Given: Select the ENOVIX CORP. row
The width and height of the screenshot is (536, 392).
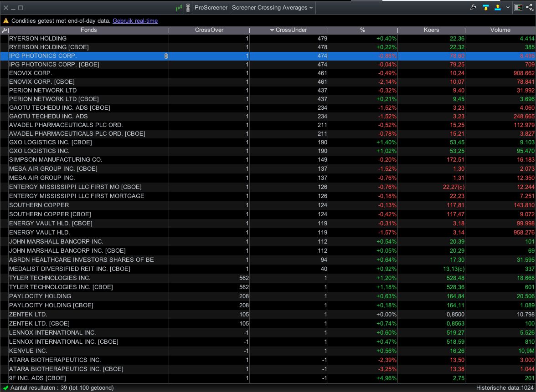Looking at the screenshot, I should pyautogui.click(x=268, y=73).
